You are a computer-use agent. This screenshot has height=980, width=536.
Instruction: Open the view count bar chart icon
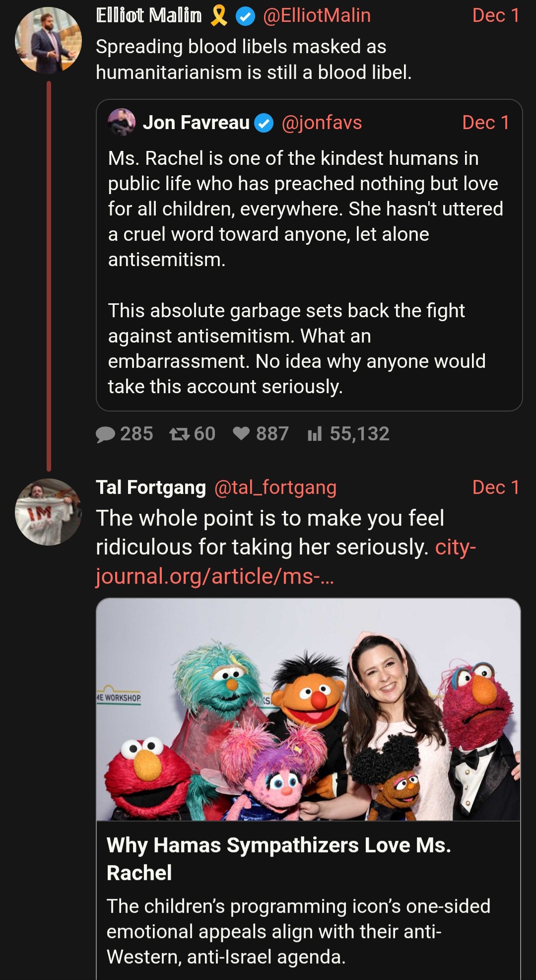[315, 434]
